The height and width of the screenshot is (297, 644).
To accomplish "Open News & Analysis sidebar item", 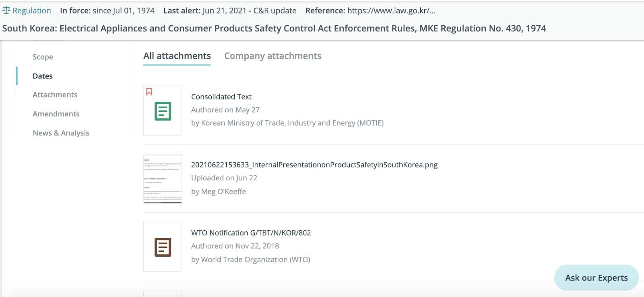I will tap(61, 133).
